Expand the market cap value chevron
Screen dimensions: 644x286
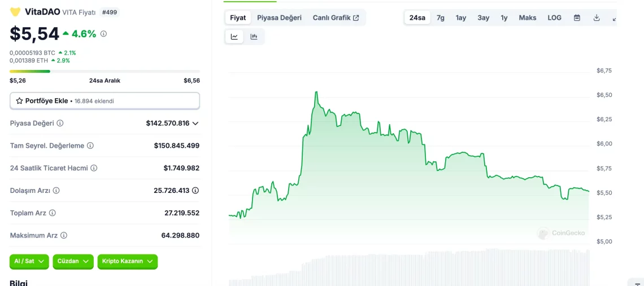coord(195,123)
